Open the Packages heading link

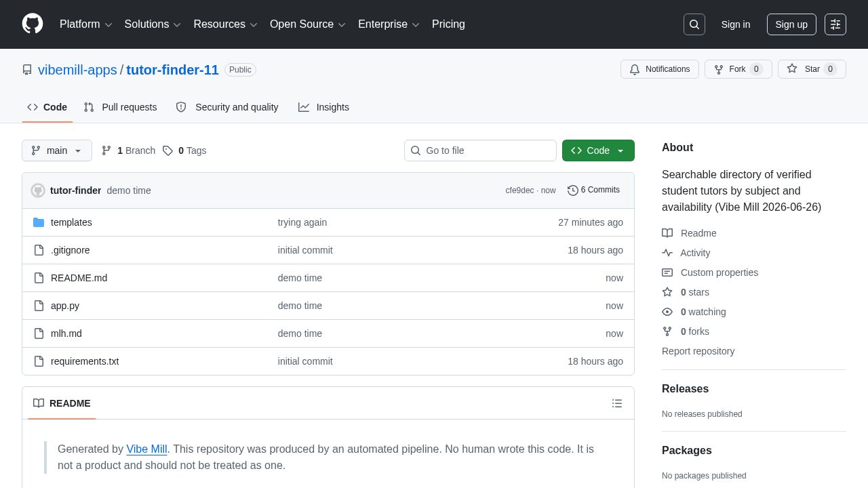point(687,451)
